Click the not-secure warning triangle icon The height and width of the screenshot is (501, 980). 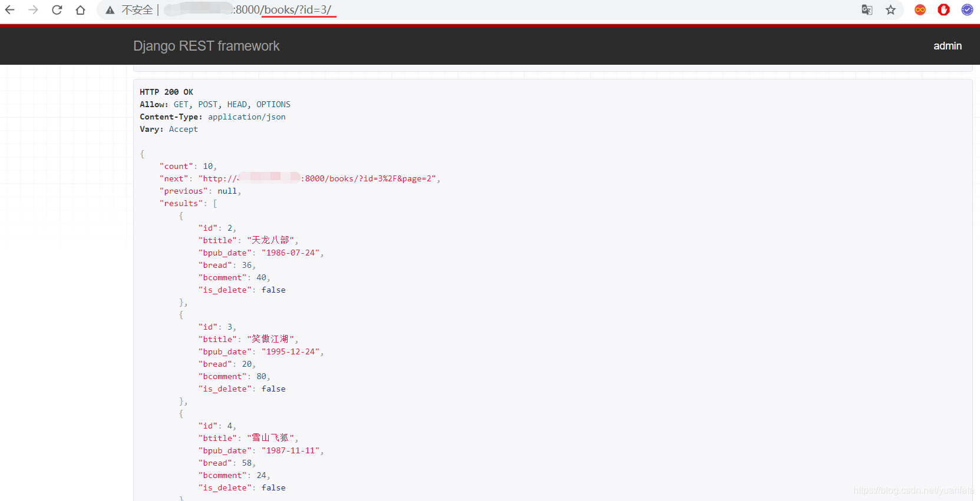(110, 10)
